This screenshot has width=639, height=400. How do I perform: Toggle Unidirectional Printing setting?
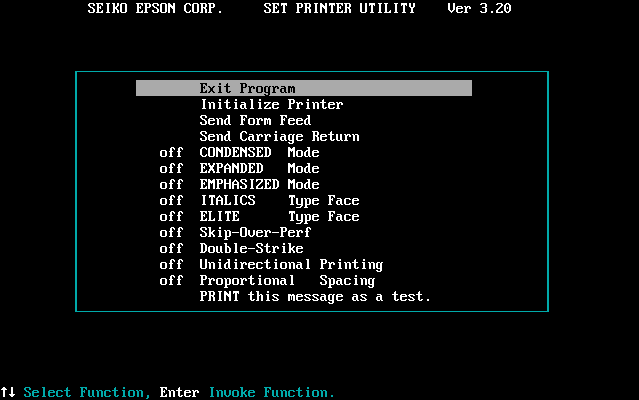(x=291, y=264)
